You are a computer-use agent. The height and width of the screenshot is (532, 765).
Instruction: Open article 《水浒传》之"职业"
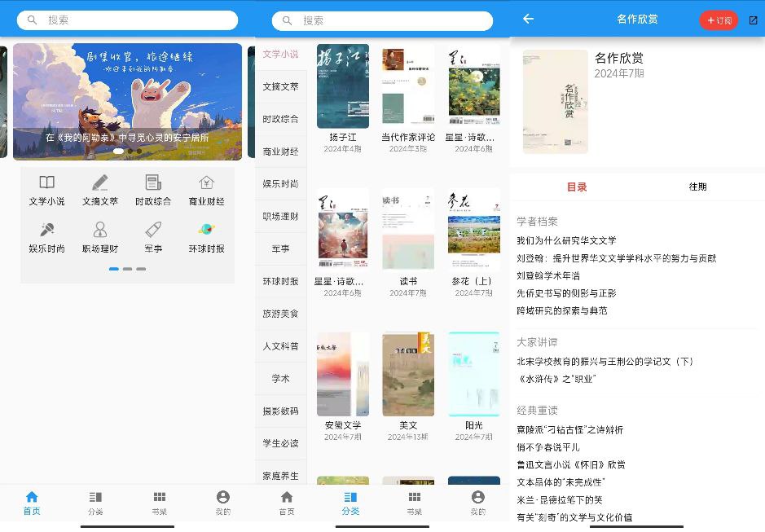click(x=556, y=379)
